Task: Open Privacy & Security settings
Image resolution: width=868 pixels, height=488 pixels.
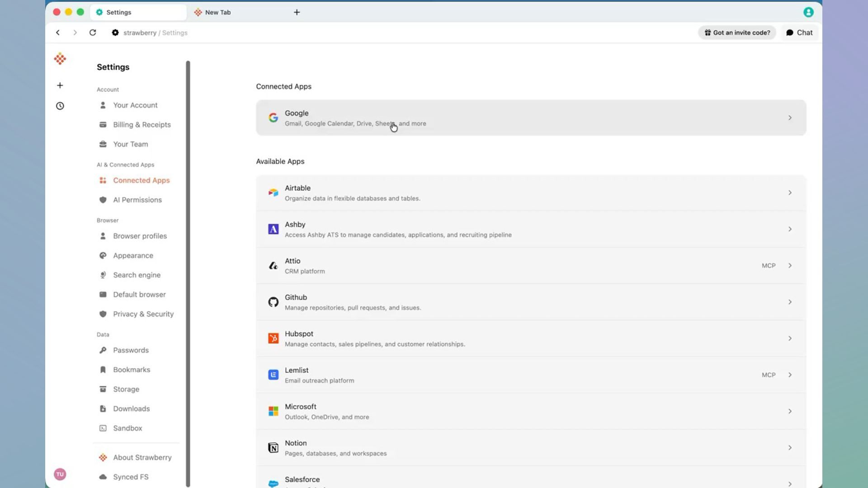Action: tap(143, 314)
